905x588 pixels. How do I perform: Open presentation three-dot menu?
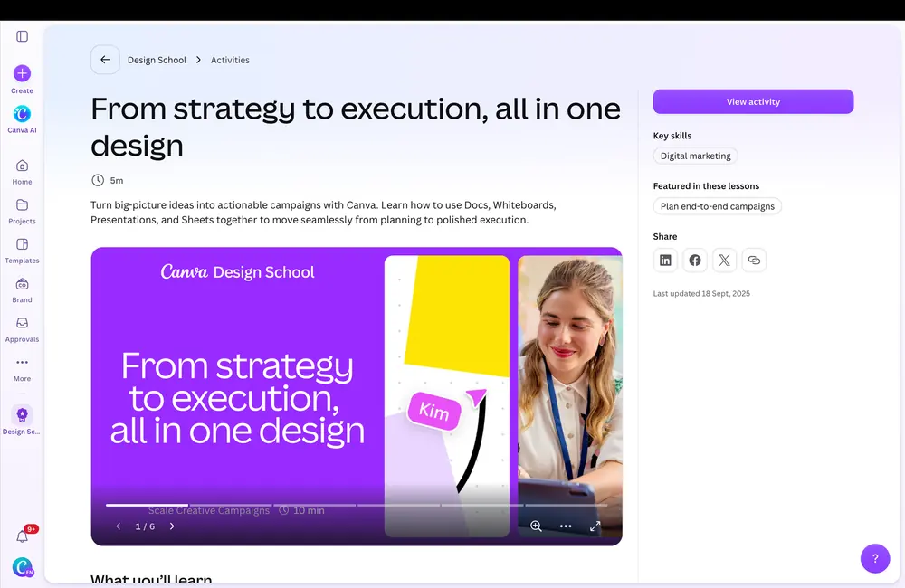point(566,526)
